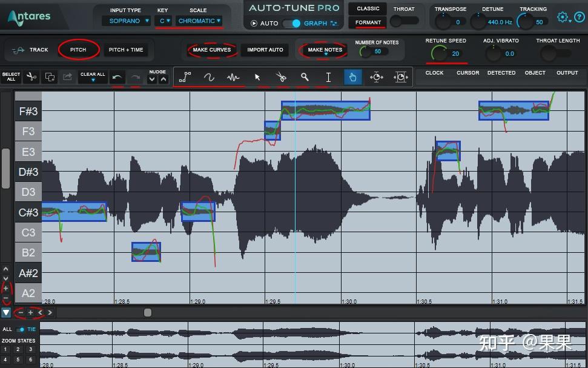588x368 pixels.
Task: Click the Undo arrow
Action: (x=117, y=78)
